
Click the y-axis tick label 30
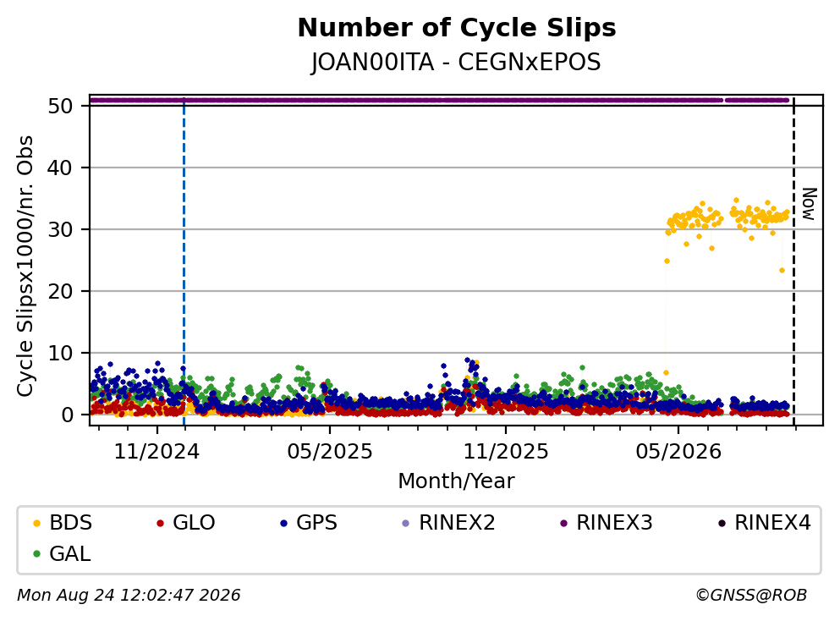[x=60, y=229]
